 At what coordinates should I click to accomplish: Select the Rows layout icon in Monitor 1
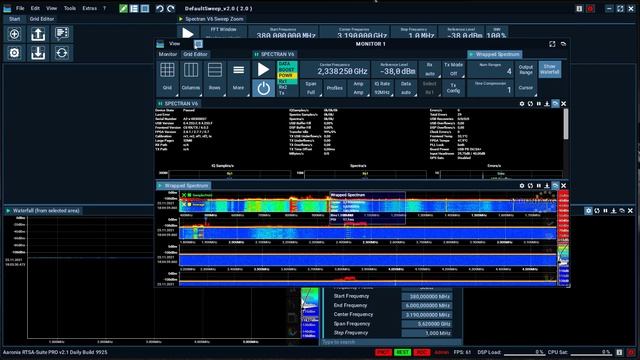pyautogui.click(x=214, y=78)
